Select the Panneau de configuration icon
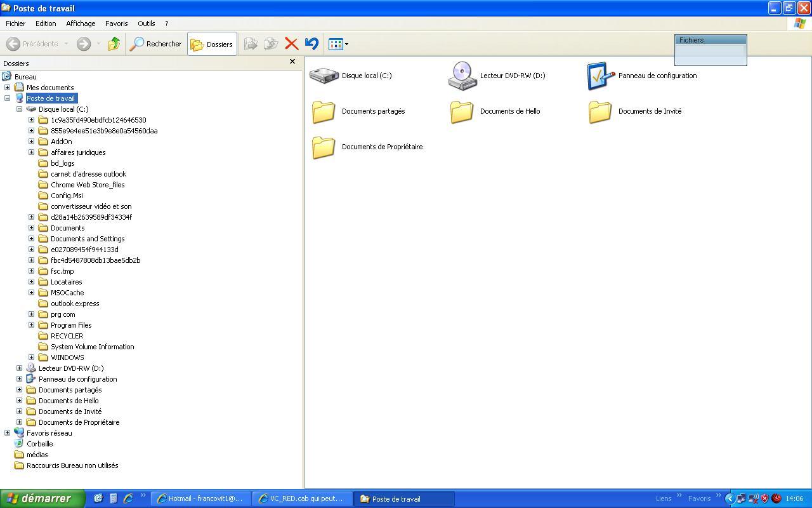The height and width of the screenshot is (508, 812). tap(601, 76)
